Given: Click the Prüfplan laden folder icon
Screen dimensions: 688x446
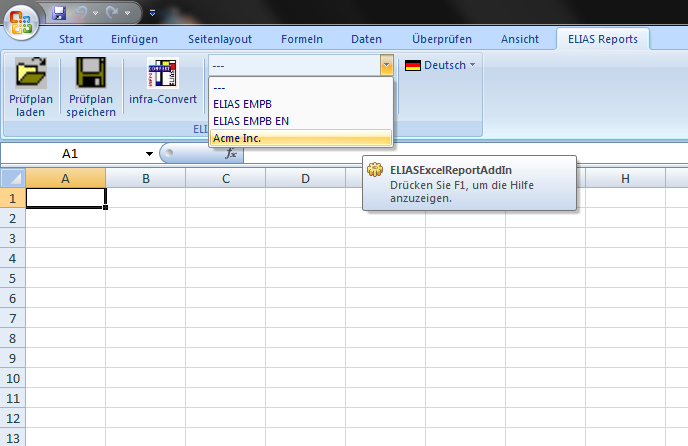Looking at the screenshot, I should (x=30, y=76).
